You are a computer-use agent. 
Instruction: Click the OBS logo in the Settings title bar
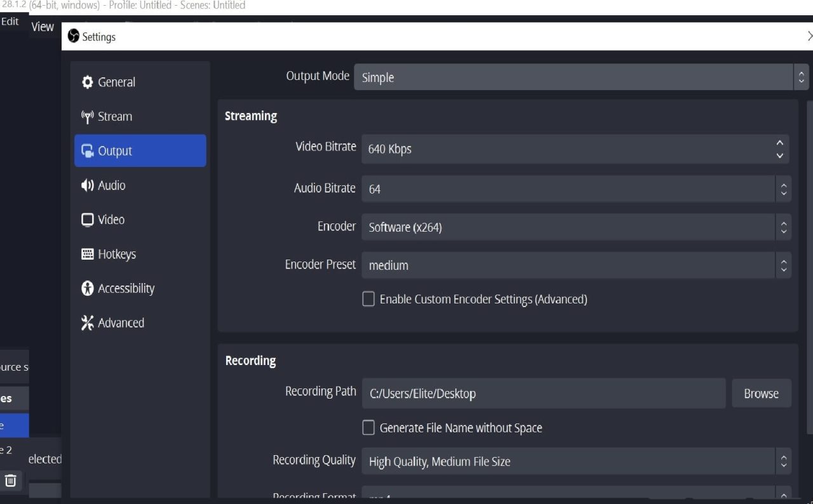click(74, 37)
